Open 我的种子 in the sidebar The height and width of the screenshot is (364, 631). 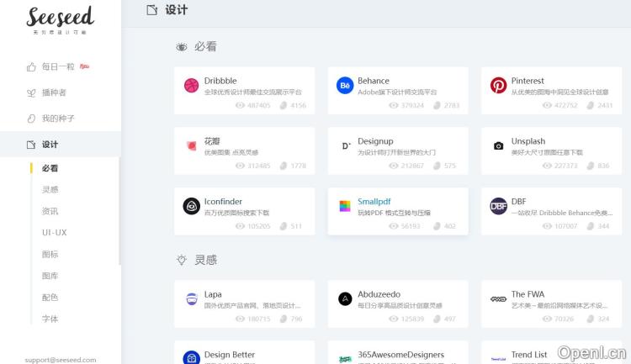[x=58, y=119]
